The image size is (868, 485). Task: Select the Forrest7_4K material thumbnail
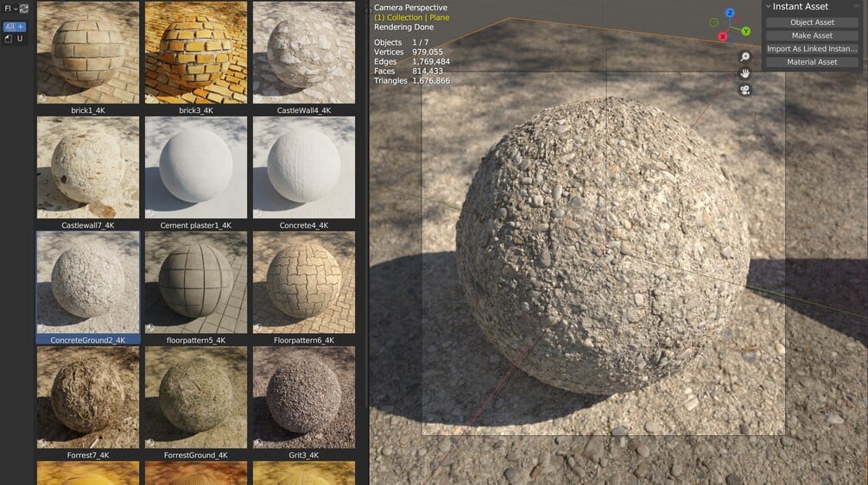[x=88, y=398]
